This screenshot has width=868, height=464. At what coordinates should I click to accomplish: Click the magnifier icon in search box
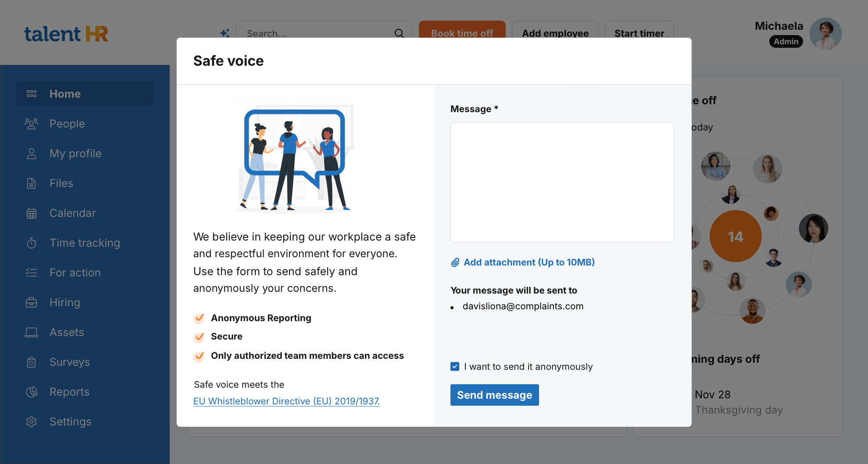399,33
